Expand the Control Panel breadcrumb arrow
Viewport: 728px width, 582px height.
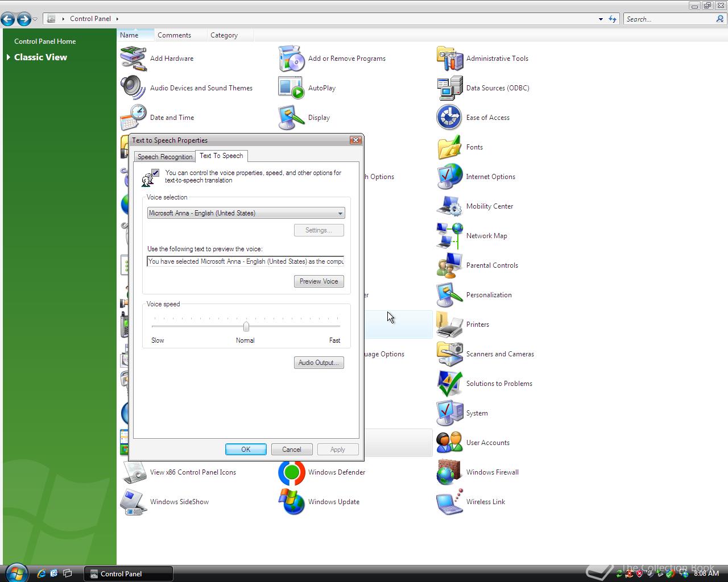(x=117, y=19)
